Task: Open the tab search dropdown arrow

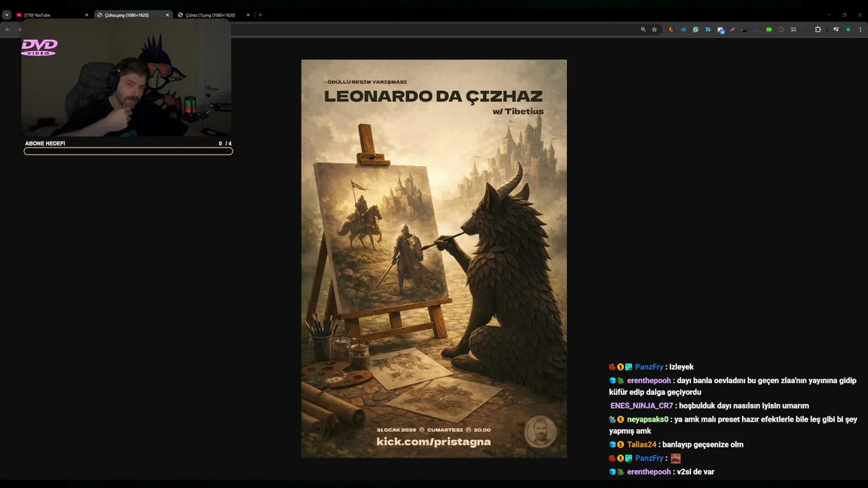Action: click(7, 15)
